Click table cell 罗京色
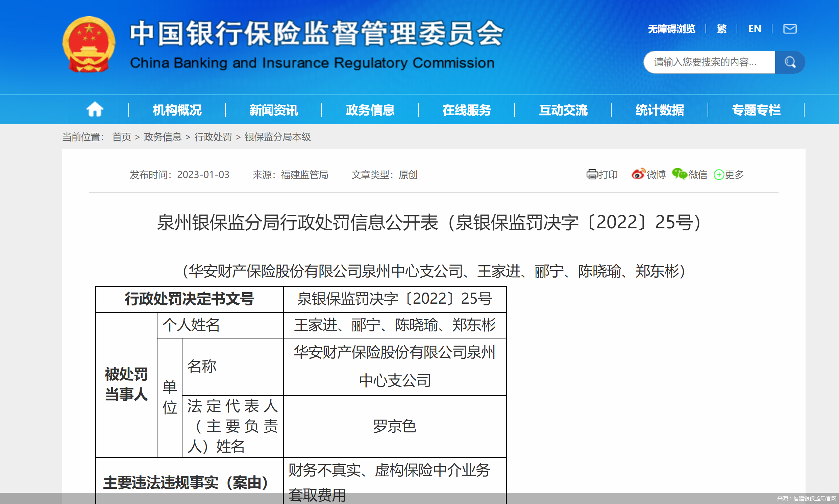839x504 pixels. [x=395, y=426]
